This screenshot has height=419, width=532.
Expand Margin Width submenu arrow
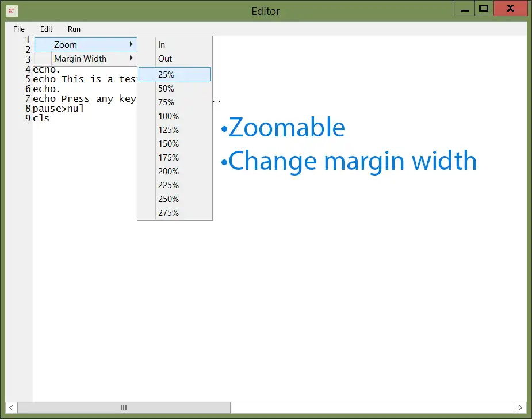[131, 58]
